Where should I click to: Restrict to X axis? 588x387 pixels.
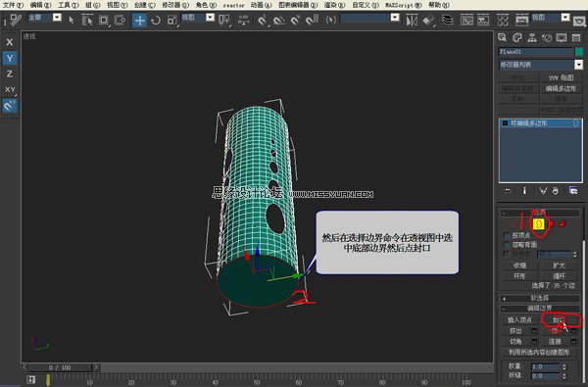pyautogui.click(x=10, y=42)
